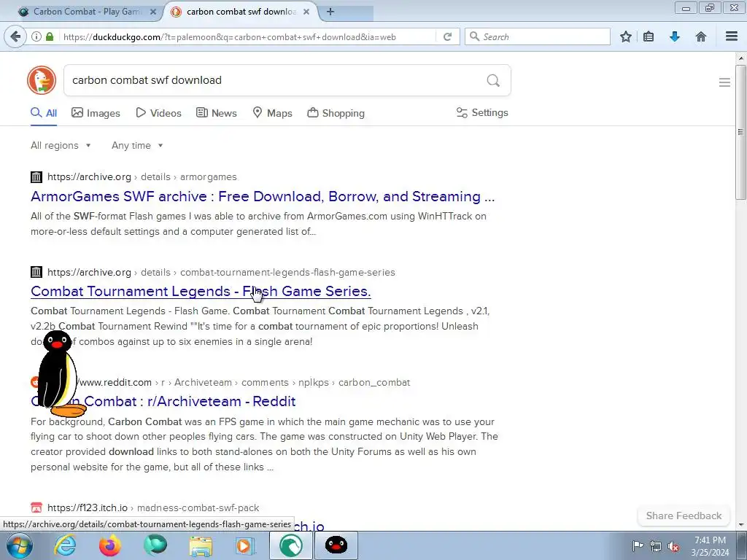Image resolution: width=747 pixels, height=560 pixels.
Task: Open search Settings
Action: point(482,113)
